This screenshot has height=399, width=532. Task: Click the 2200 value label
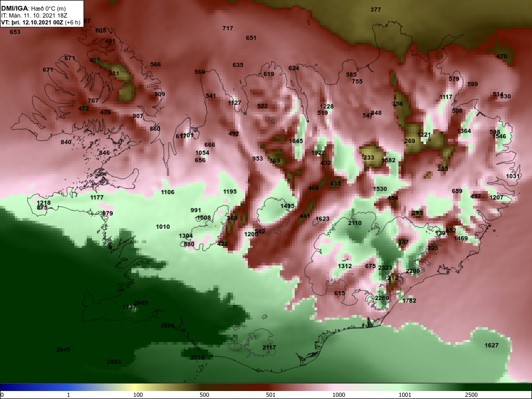tap(413, 271)
